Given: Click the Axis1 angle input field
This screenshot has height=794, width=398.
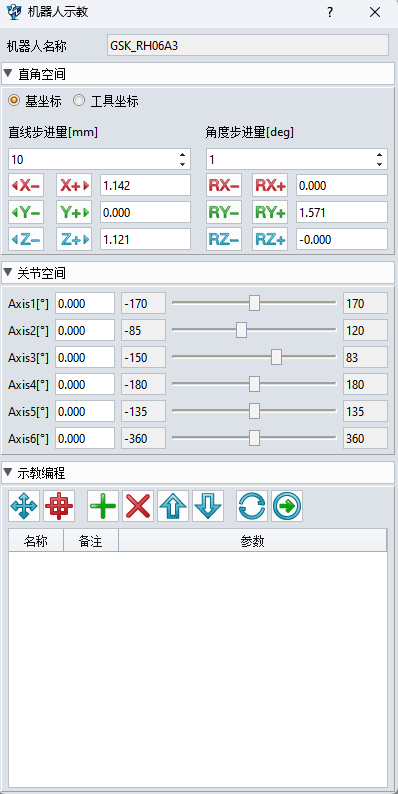Looking at the screenshot, I should click(85, 303).
